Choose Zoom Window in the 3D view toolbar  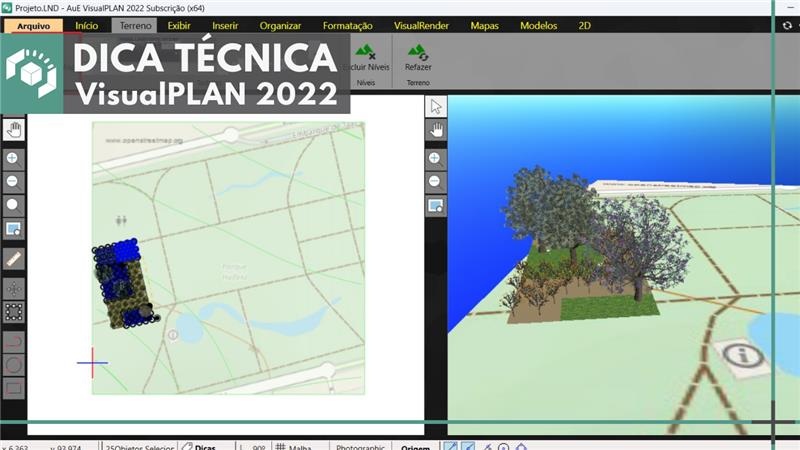(x=436, y=206)
